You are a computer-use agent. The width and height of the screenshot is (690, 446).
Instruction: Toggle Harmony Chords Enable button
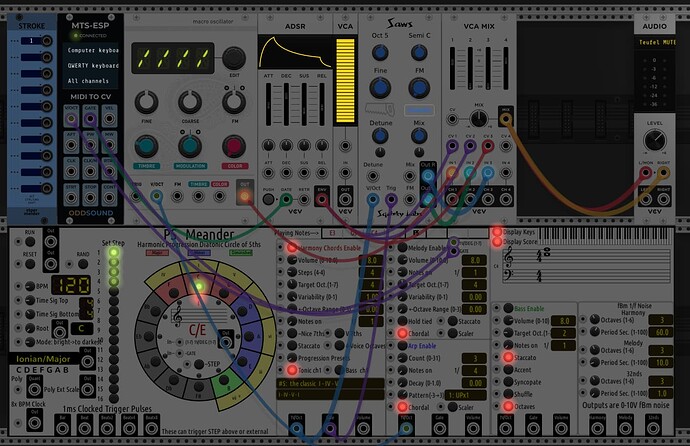pyautogui.click(x=292, y=248)
